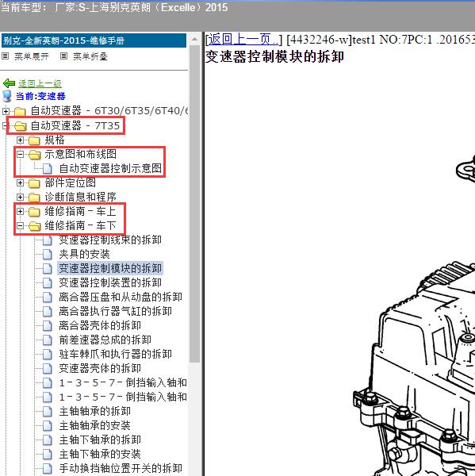Expand the 诊断信息和程序 node
Screen dimensions: 475x476
pyautogui.click(x=20, y=197)
